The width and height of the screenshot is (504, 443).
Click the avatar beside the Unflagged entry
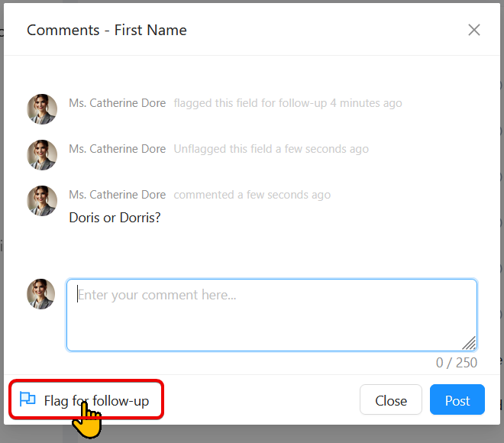point(42,155)
